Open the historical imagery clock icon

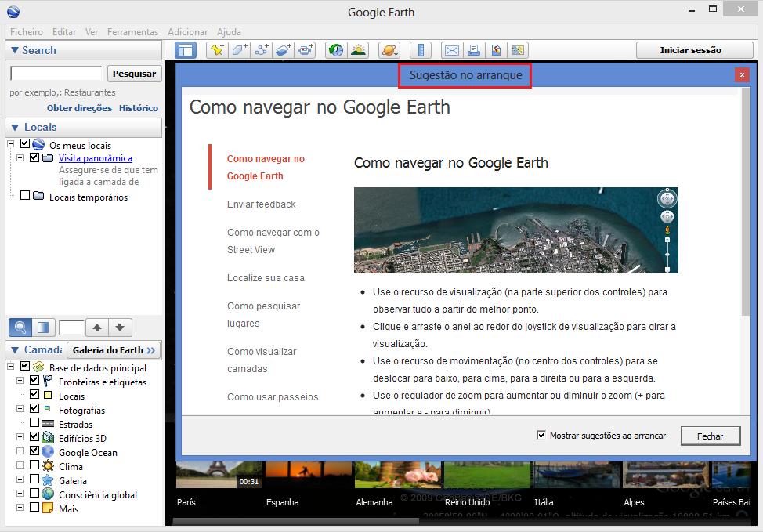tap(336, 50)
